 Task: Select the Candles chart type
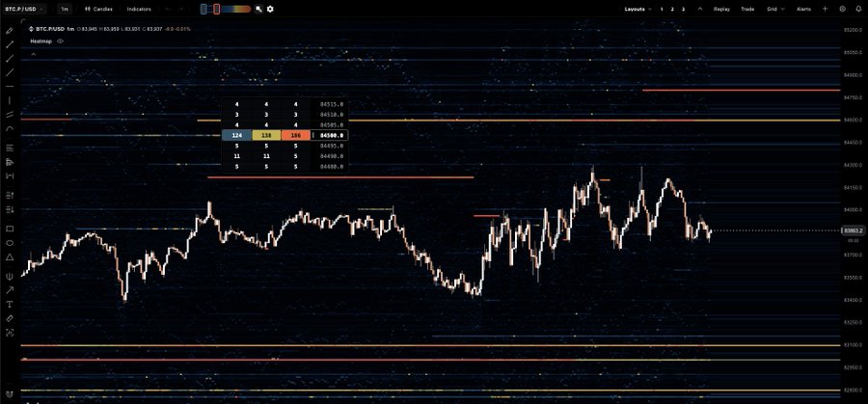coord(98,9)
